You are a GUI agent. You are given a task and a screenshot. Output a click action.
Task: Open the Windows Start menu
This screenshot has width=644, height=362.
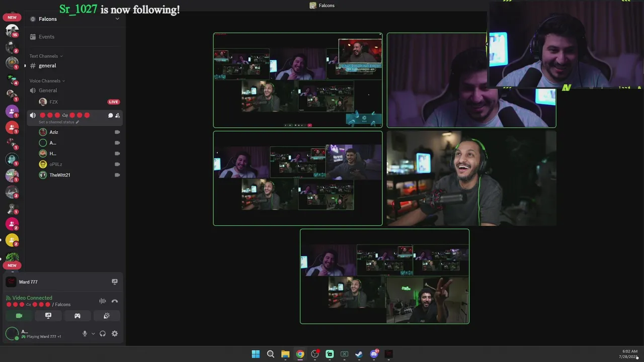tap(256, 354)
